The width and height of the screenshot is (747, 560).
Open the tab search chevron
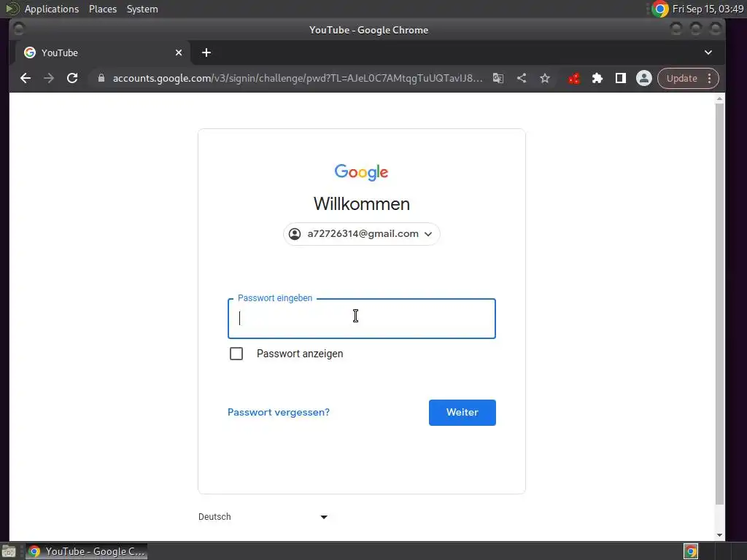pyautogui.click(x=708, y=52)
